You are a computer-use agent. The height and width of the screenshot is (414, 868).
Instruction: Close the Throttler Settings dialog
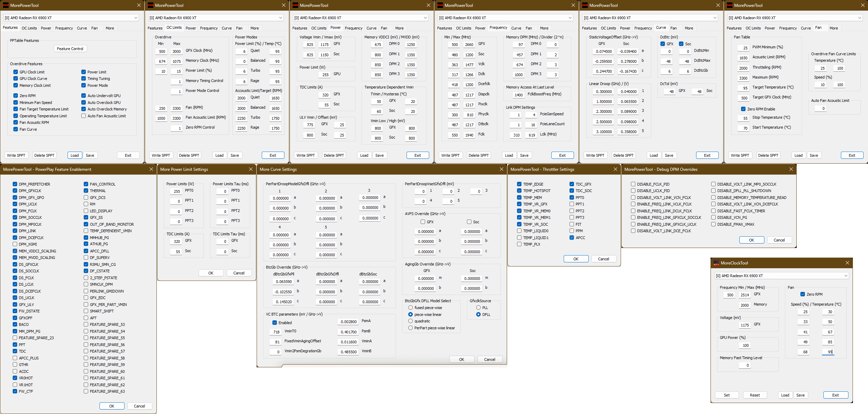tap(615, 169)
